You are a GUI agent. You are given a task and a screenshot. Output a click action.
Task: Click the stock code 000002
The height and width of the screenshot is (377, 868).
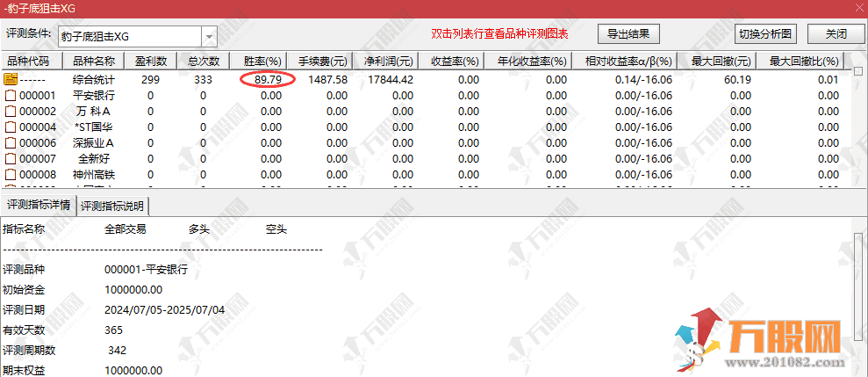(x=38, y=112)
